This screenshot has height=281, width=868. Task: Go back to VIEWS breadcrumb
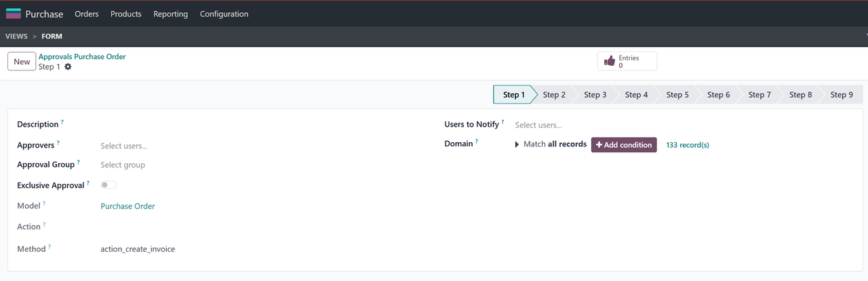tap(16, 37)
